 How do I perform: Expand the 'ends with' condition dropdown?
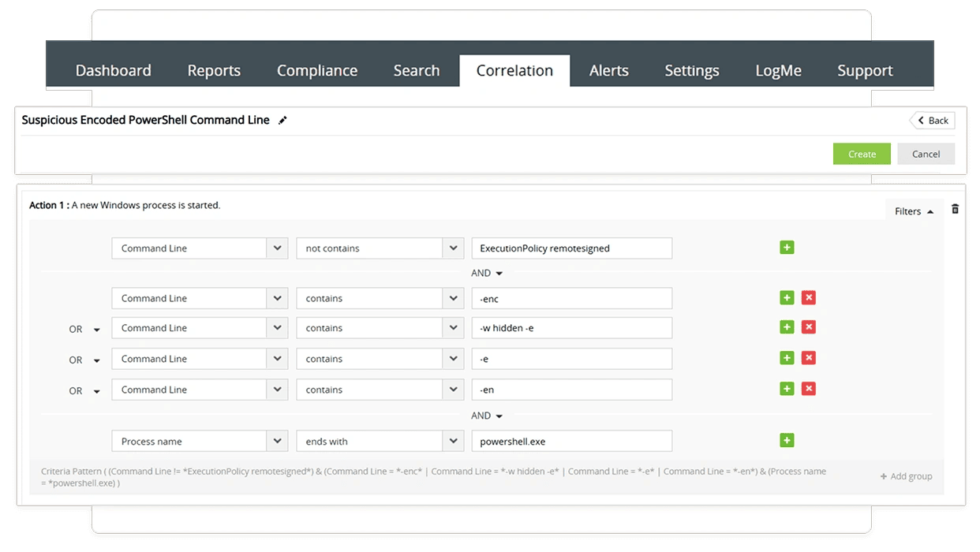pos(453,442)
